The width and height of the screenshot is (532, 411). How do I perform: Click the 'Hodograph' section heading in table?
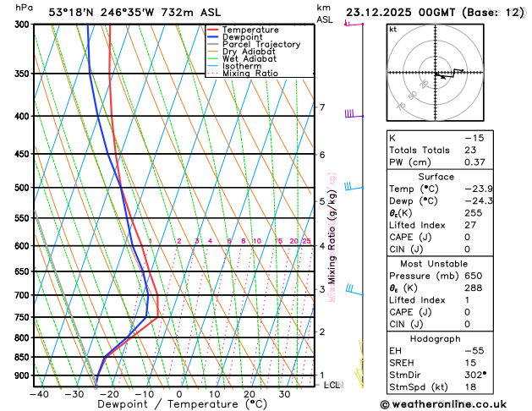436,339
